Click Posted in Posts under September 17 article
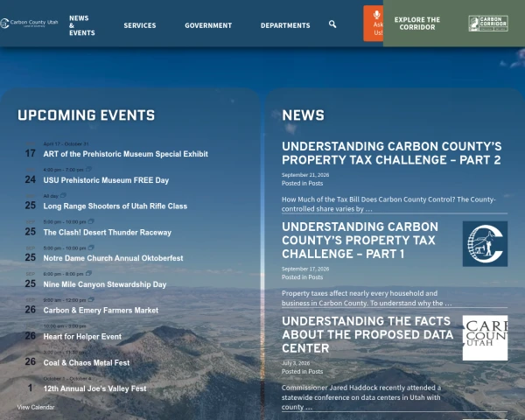 pyautogui.click(x=303, y=277)
